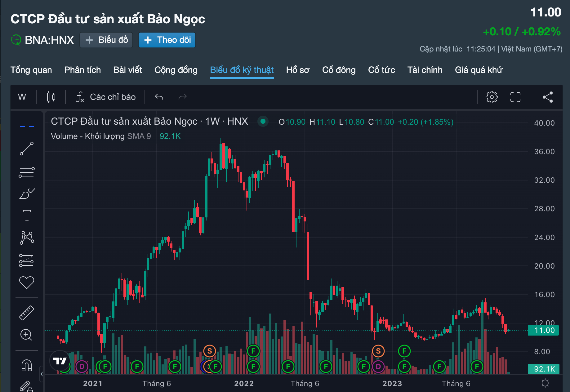The width and height of the screenshot is (570, 392).
Task: Click the 92.1K volume axis label
Action: pyautogui.click(x=544, y=369)
